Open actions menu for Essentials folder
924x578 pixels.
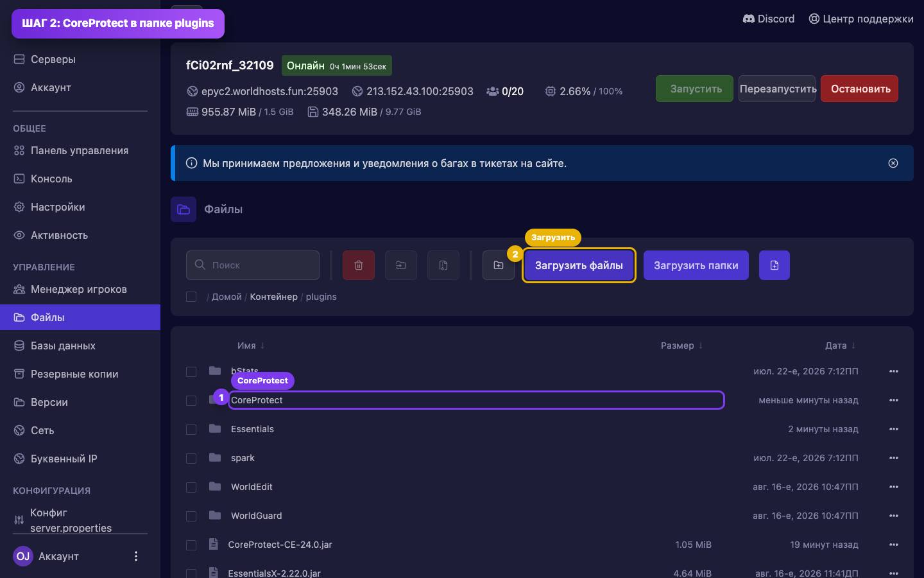[894, 429]
